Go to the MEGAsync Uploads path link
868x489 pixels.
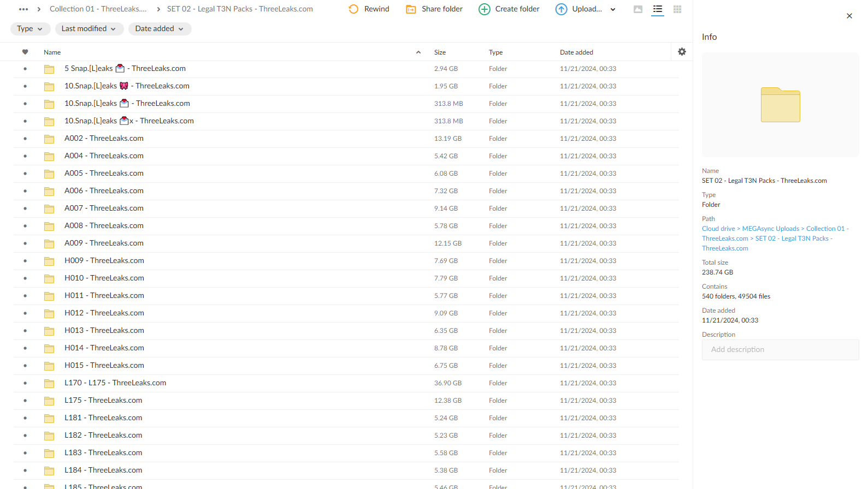pos(770,229)
